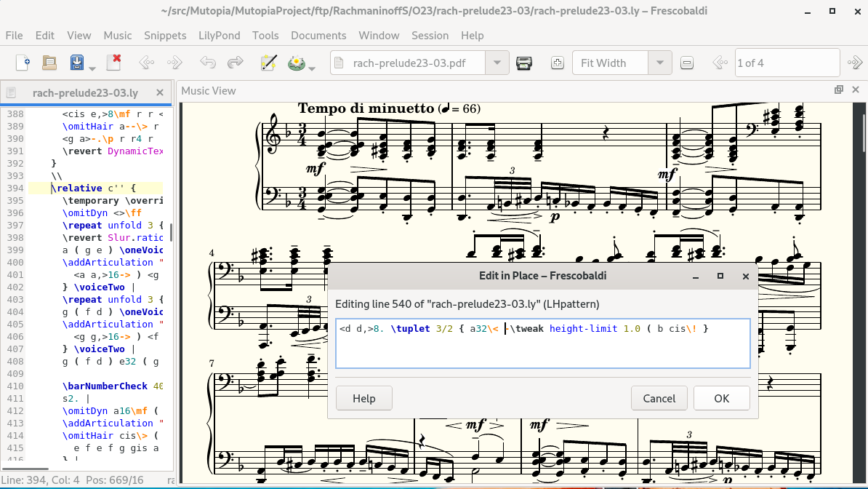
Task: Click the page number field showing 1 of 4
Action: pyautogui.click(x=787, y=63)
